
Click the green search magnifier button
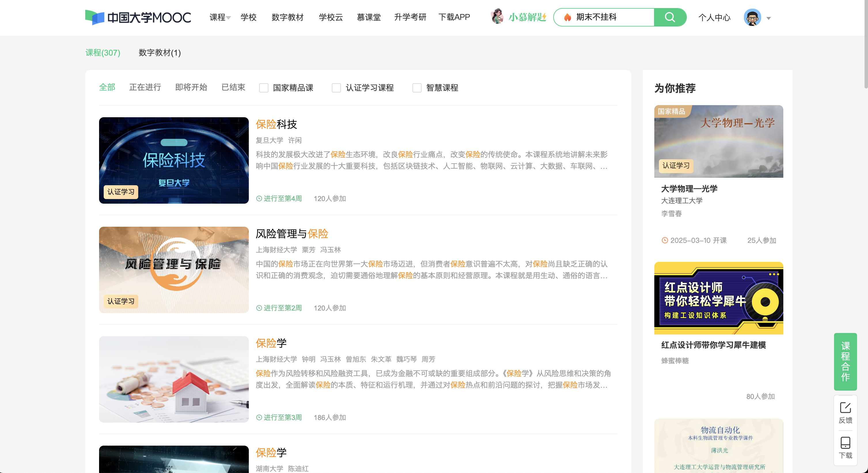pyautogui.click(x=670, y=17)
